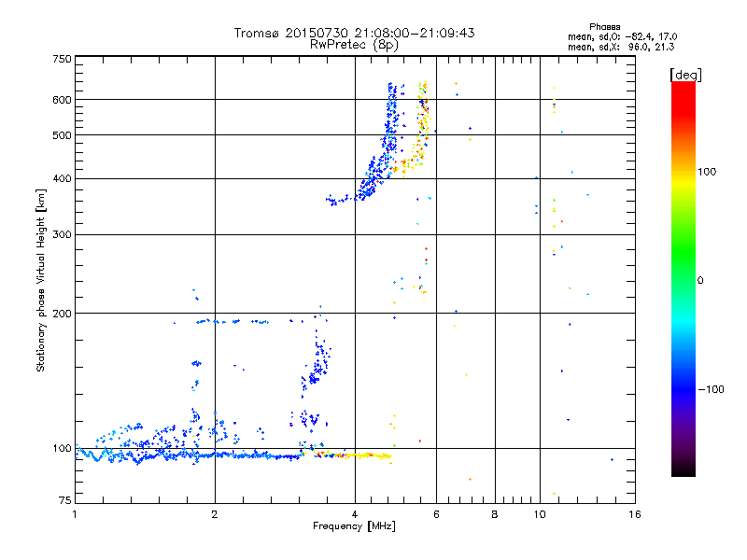Click the x-axis 8 tick label
Viewport: 747px width, 560px height.
tap(495, 514)
